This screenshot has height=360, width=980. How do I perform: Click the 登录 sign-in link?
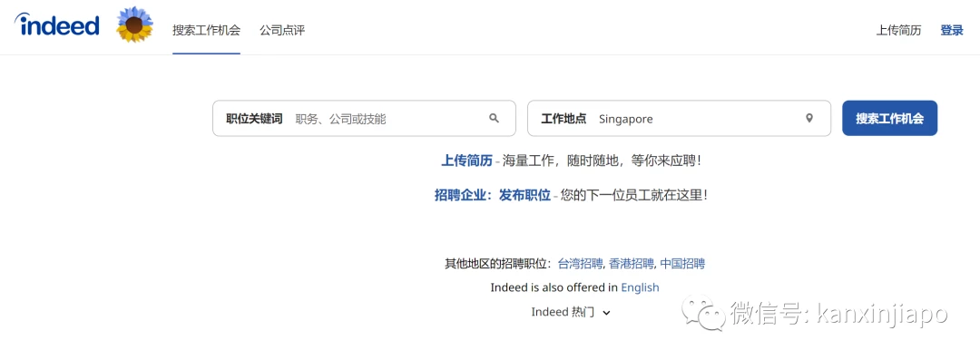tap(952, 31)
